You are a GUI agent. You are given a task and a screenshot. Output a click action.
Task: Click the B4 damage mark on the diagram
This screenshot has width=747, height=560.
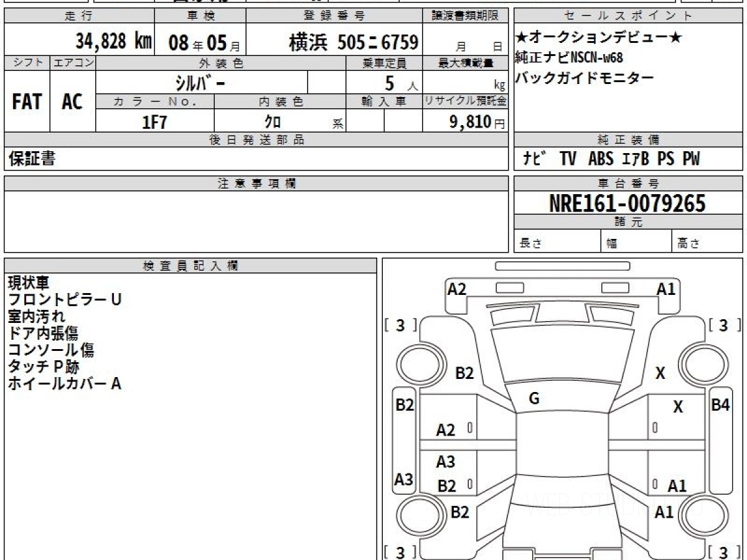pyautogui.click(x=720, y=405)
